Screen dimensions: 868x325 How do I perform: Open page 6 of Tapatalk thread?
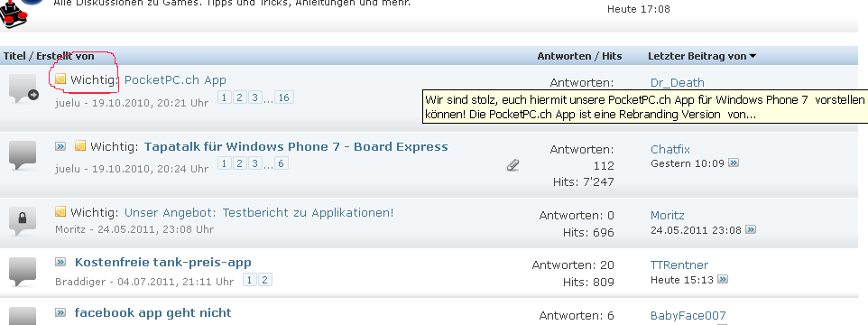point(281,163)
